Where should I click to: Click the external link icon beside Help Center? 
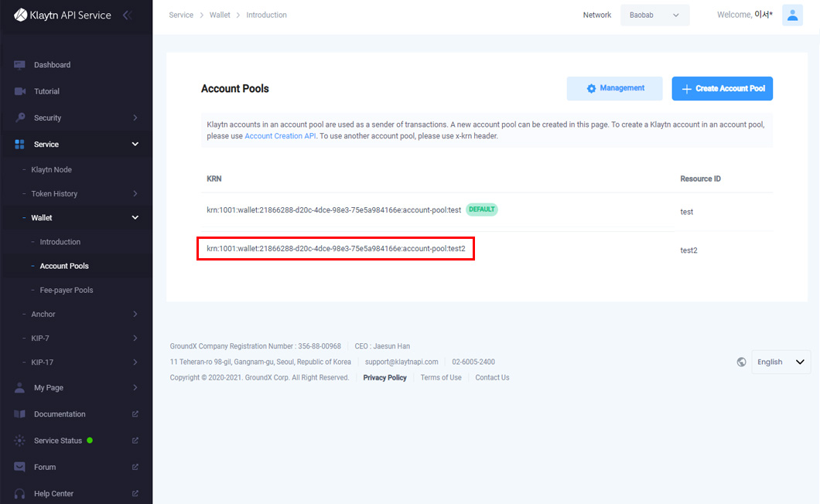135,493
